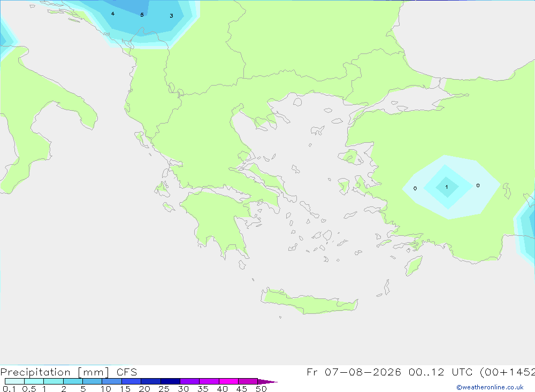
Task: Click the 'Fr 07-08-2026' date text
Action: [354, 372]
